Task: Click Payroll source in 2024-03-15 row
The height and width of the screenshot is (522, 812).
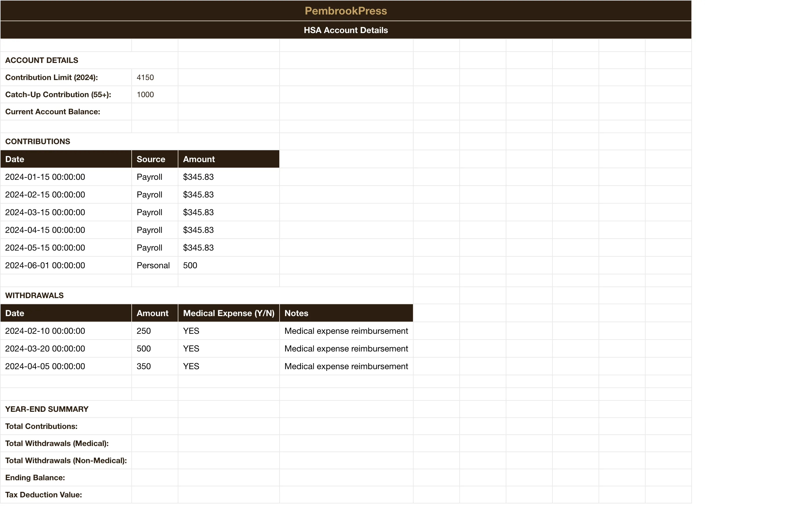Action: pos(155,212)
